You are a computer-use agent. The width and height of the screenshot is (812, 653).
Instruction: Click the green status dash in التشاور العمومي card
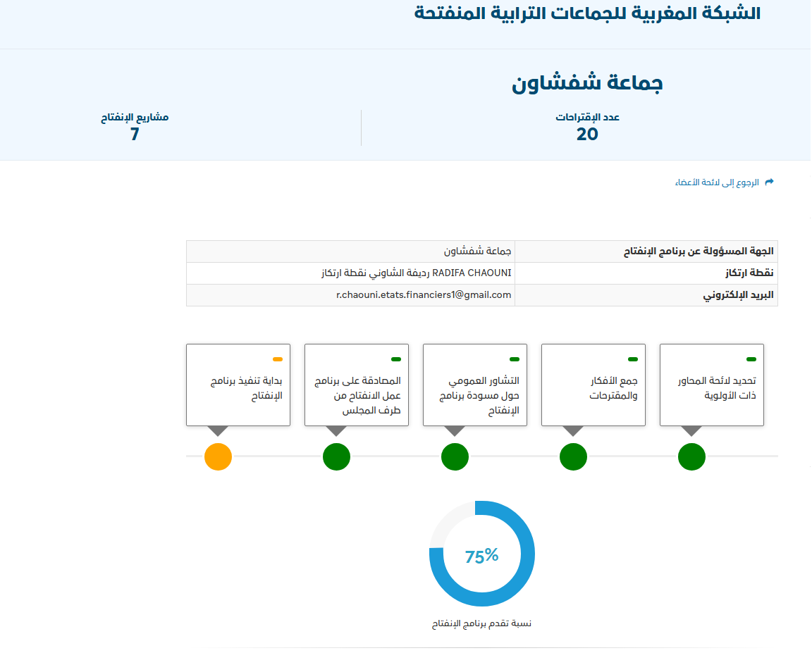(x=515, y=359)
